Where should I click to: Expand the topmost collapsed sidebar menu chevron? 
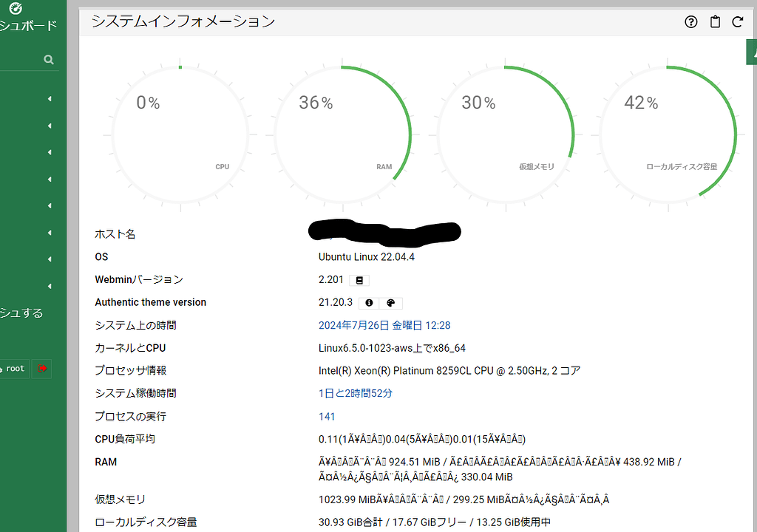(x=50, y=98)
